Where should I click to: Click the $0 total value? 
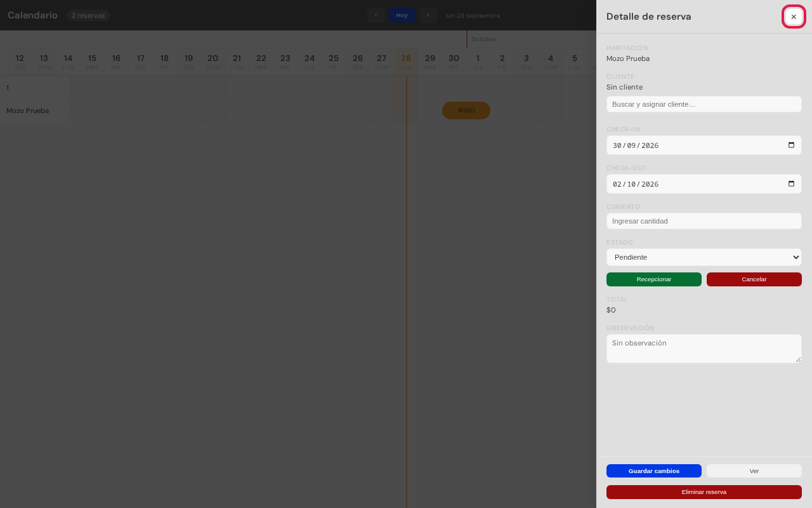(x=611, y=310)
